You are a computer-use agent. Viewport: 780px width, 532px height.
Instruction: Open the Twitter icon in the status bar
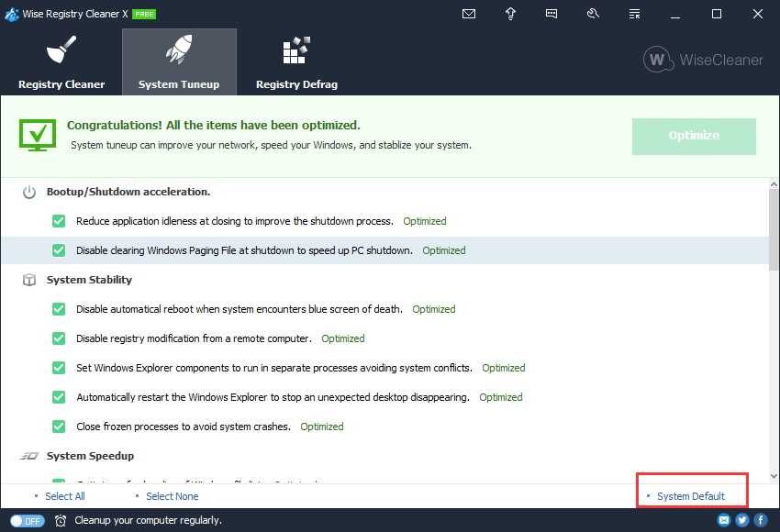point(742,520)
